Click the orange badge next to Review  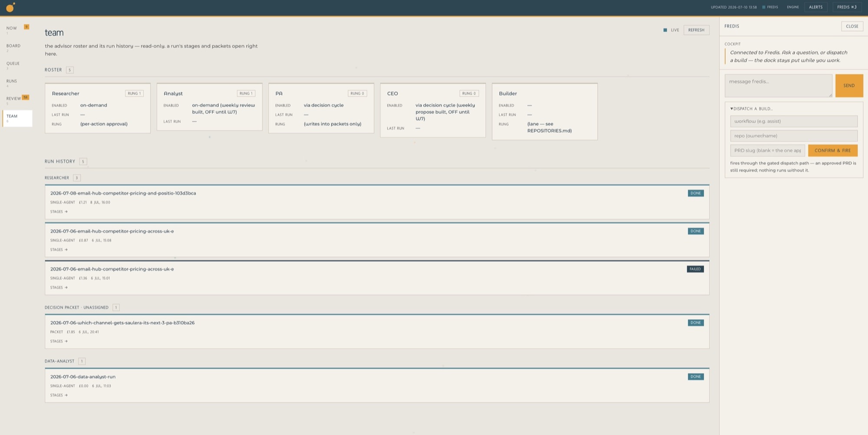[26, 97]
